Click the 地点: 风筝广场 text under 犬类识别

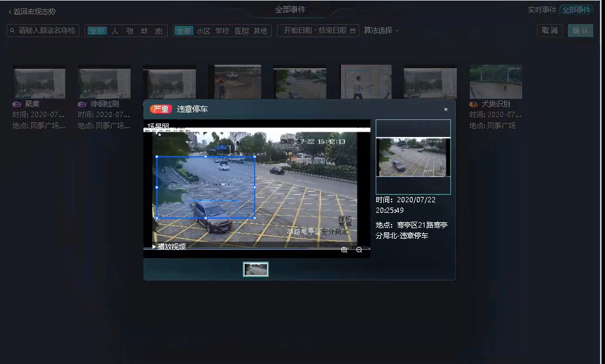tap(492, 125)
